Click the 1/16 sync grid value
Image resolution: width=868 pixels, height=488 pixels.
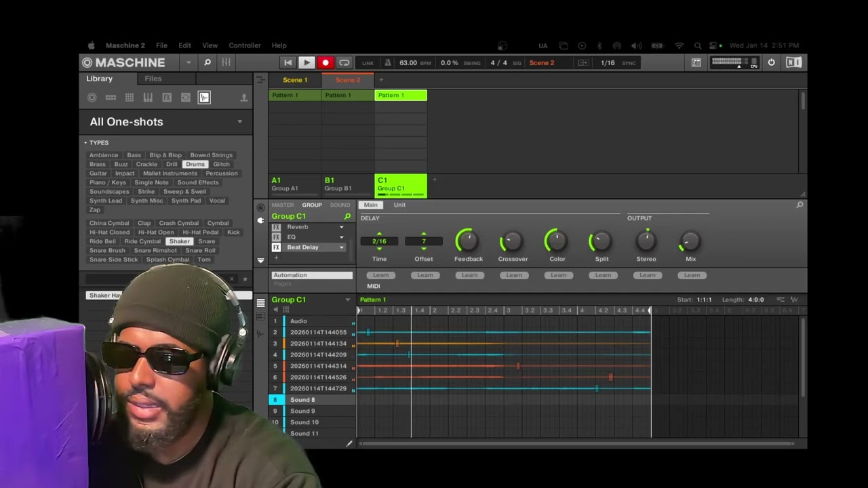point(608,63)
